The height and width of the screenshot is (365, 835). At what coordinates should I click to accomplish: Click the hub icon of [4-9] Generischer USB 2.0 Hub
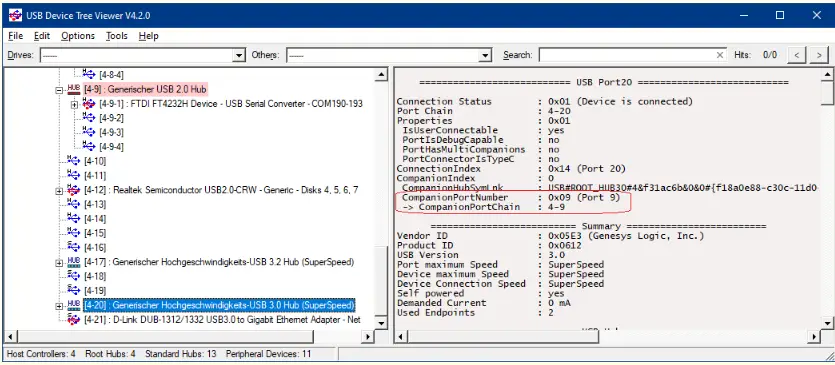point(74,89)
